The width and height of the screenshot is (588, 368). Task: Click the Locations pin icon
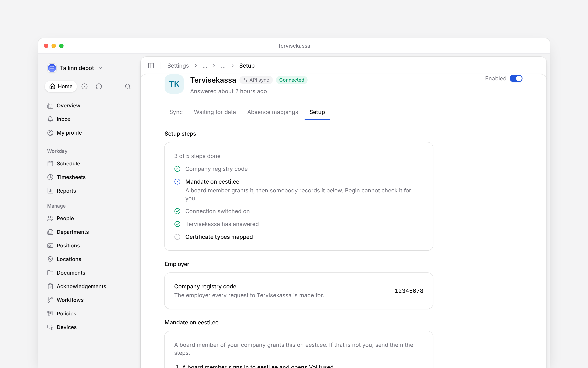click(x=50, y=259)
